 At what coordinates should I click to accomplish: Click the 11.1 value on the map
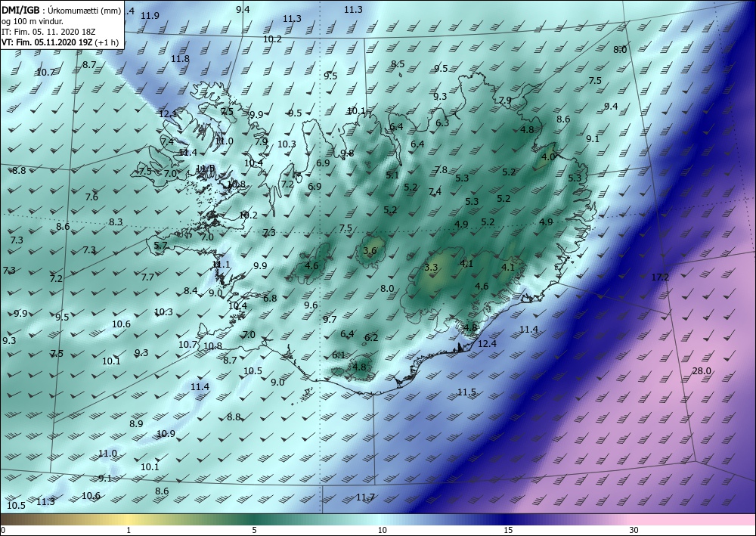tap(222, 265)
